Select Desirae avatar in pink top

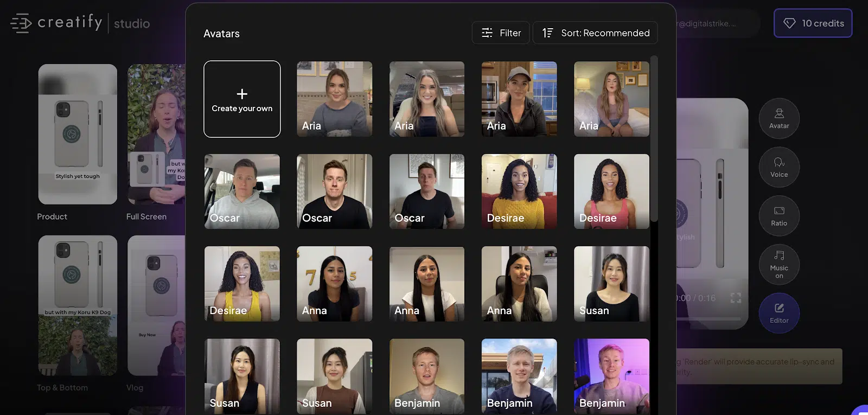pos(611,191)
